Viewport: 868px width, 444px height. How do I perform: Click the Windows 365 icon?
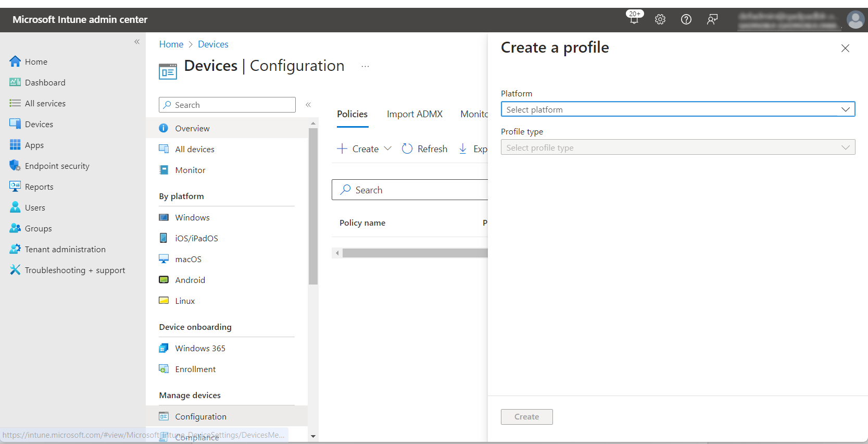pyautogui.click(x=163, y=348)
